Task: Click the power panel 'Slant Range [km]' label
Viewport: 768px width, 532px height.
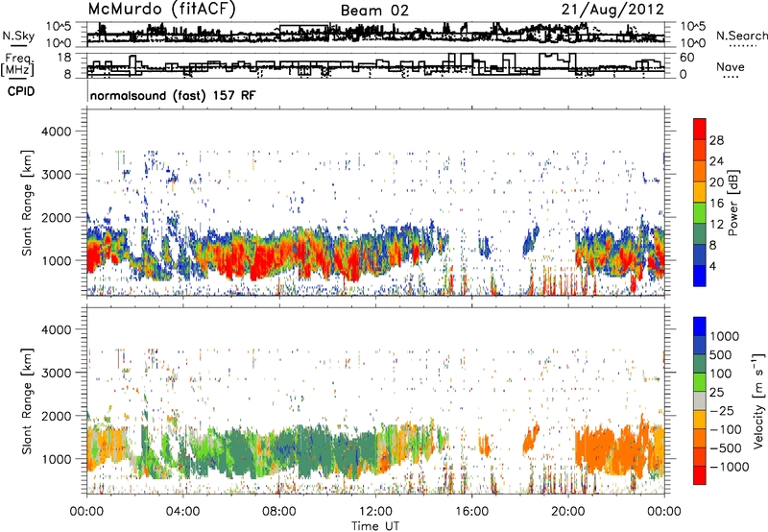Action: pyautogui.click(x=27, y=203)
